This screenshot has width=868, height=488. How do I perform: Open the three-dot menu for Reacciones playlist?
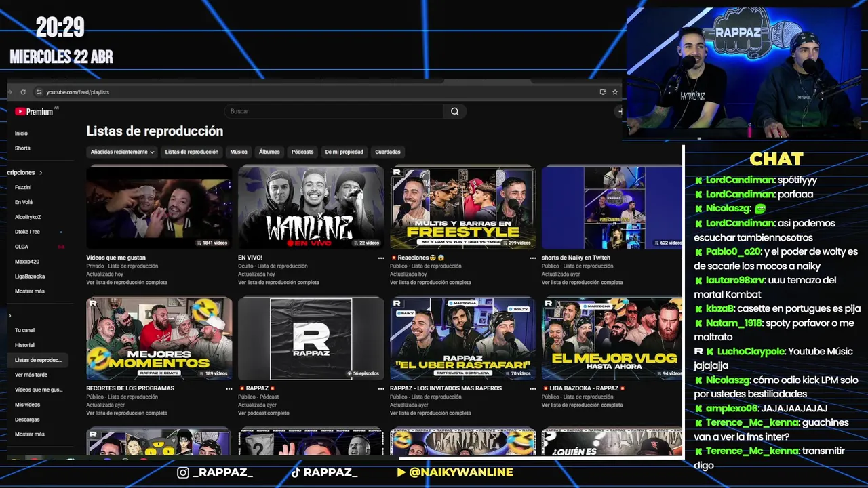533,258
